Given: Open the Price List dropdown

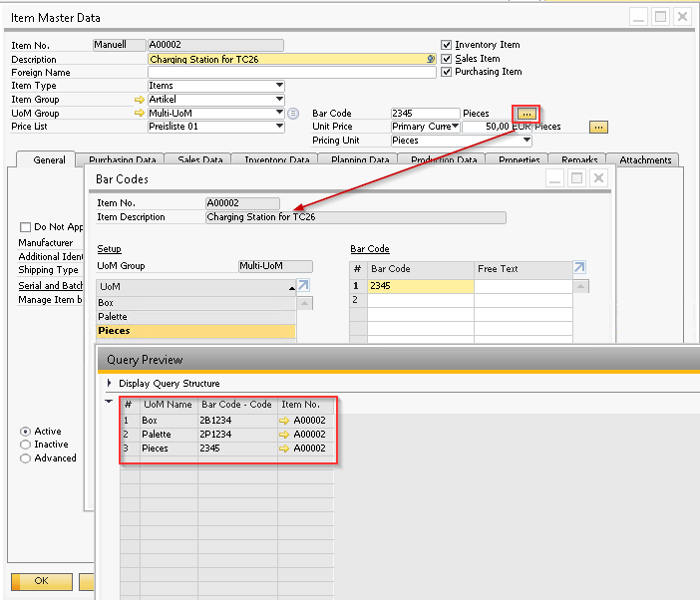Looking at the screenshot, I should (279, 127).
